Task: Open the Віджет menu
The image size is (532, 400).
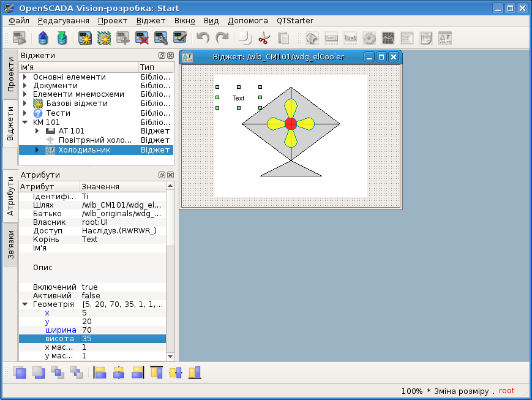Action: (151, 20)
